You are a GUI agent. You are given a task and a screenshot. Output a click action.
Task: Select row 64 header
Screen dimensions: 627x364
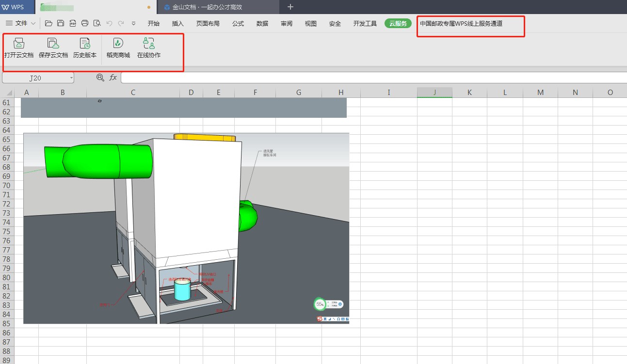(x=7, y=130)
